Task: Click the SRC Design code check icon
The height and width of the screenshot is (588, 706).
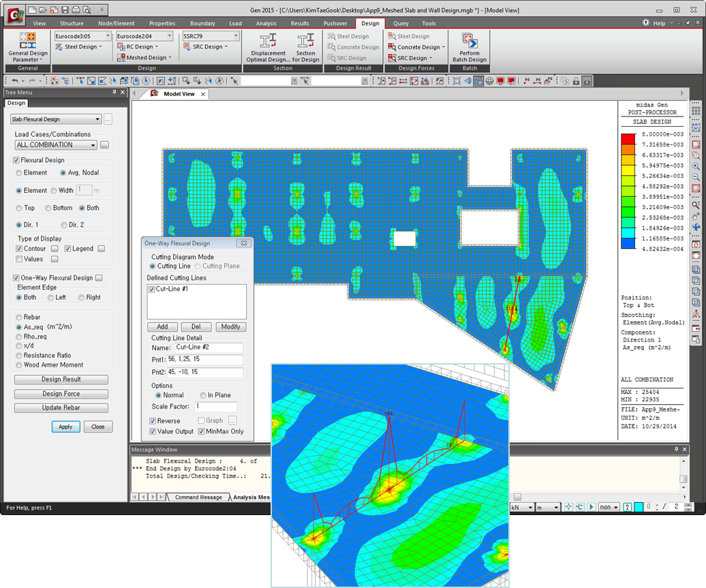Action: (187, 47)
